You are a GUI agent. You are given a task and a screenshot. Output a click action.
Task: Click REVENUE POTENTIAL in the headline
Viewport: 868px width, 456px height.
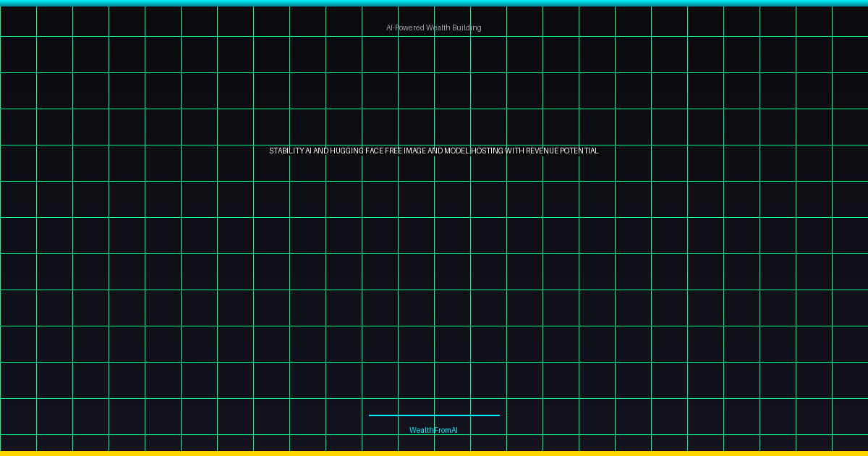[x=562, y=151]
